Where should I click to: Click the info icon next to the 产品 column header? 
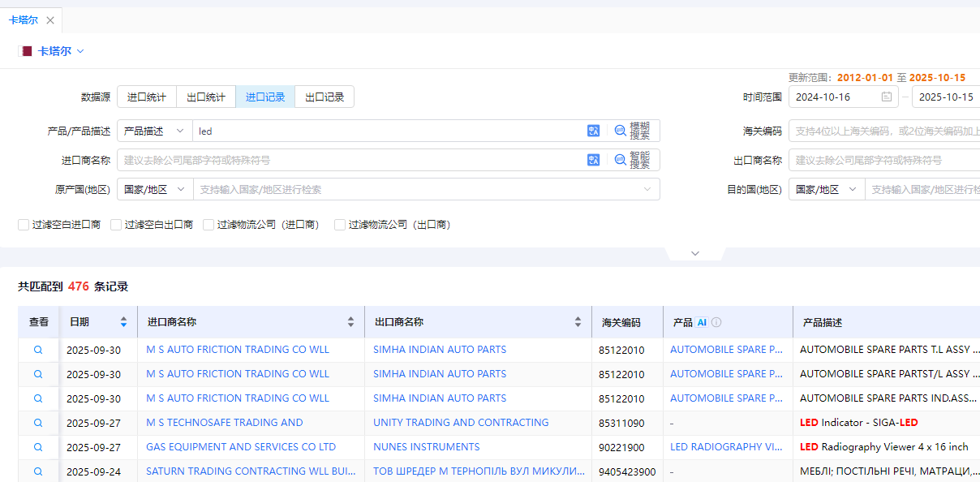coord(715,321)
